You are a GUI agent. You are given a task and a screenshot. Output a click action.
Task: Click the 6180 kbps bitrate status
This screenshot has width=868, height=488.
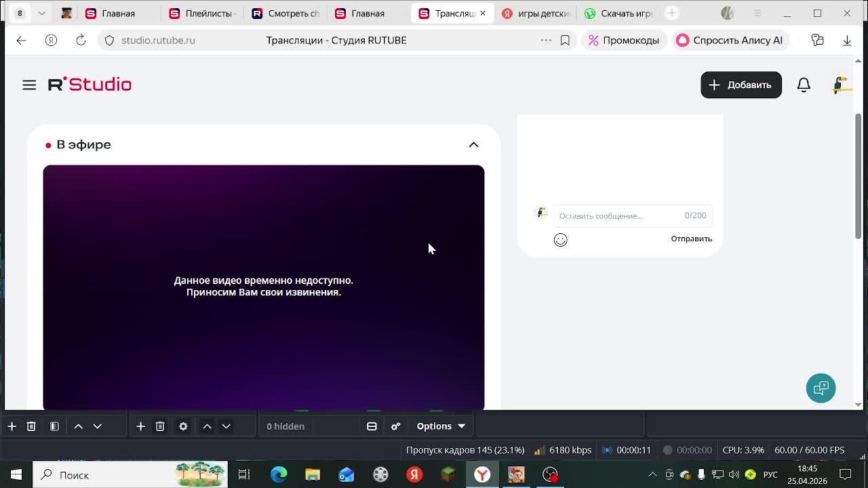coord(563,450)
